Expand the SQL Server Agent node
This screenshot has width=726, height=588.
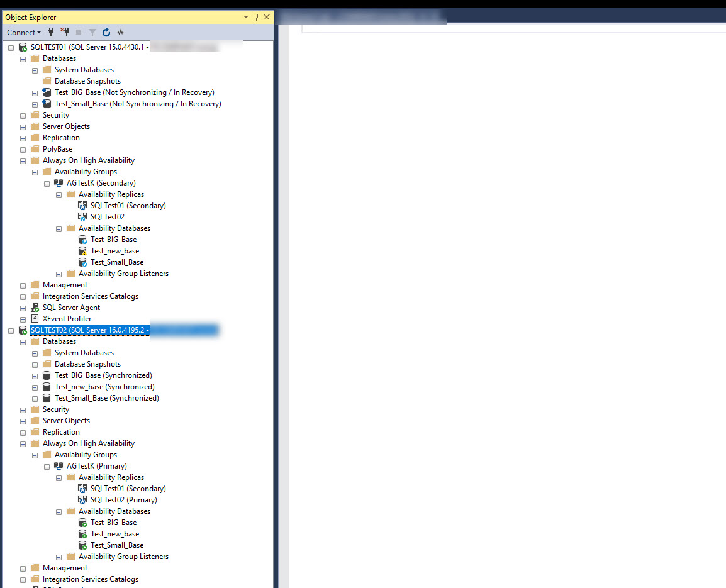point(23,308)
